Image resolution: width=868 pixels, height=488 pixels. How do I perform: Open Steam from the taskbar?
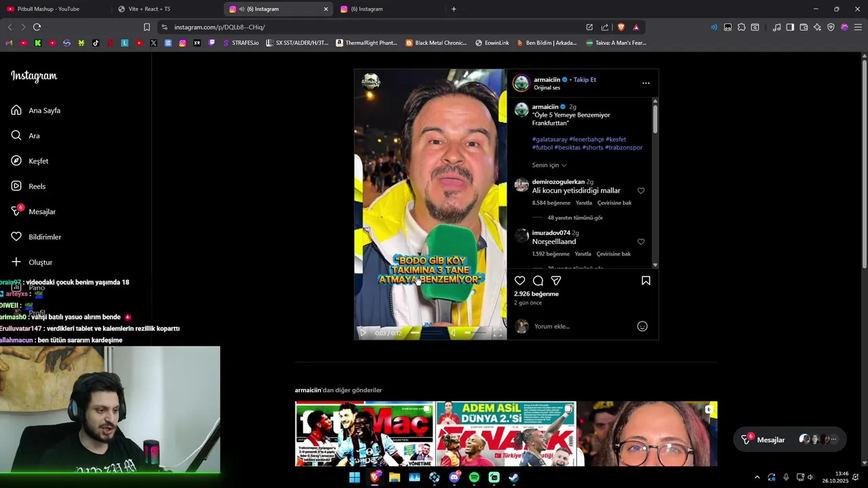(x=514, y=477)
